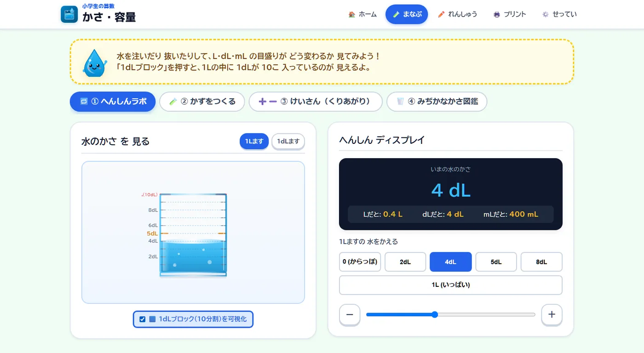This screenshot has width=644, height=353.
Task: Choose the 5dL water preset
Action: (496, 262)
